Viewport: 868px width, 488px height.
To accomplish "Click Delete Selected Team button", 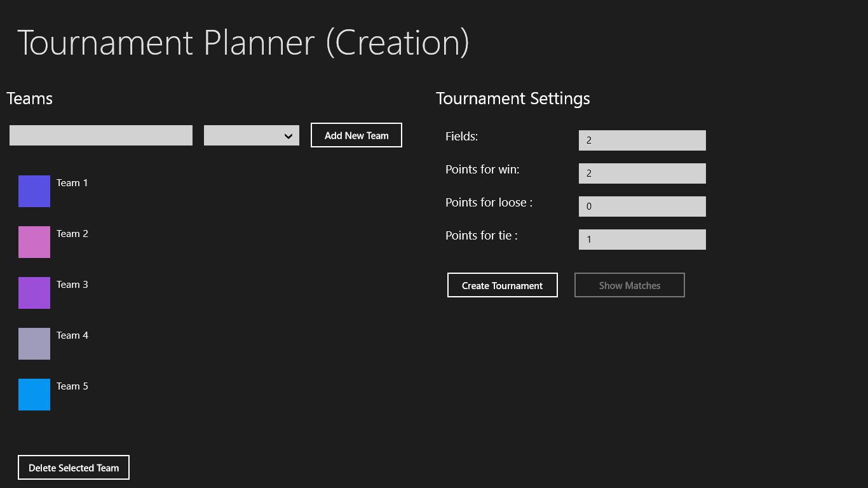I will [74, 468].
